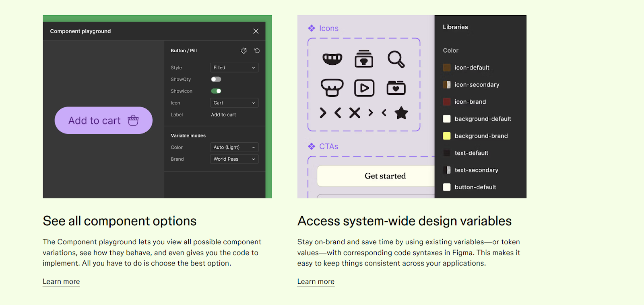Viewport: 644px width, 305px height.
Task: Select the play button video icon
Action: tap(364, 88)
